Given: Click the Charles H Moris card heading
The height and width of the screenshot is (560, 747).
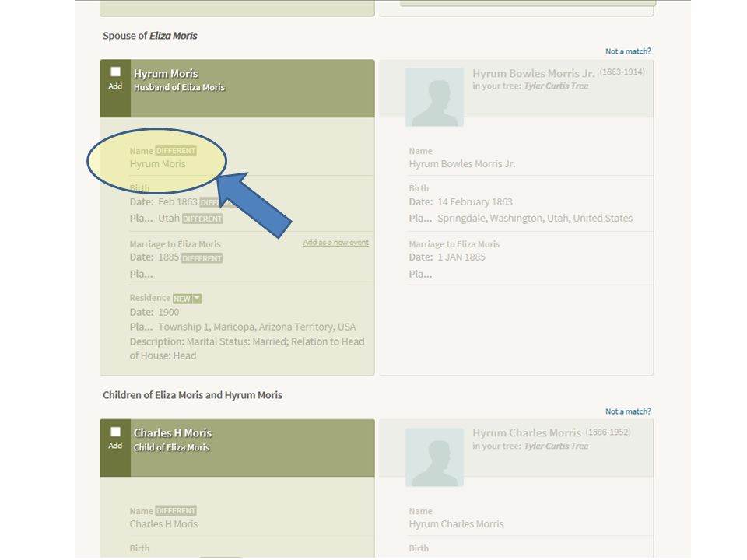Looking at the screenshot, I should click(x=173, y=433).
